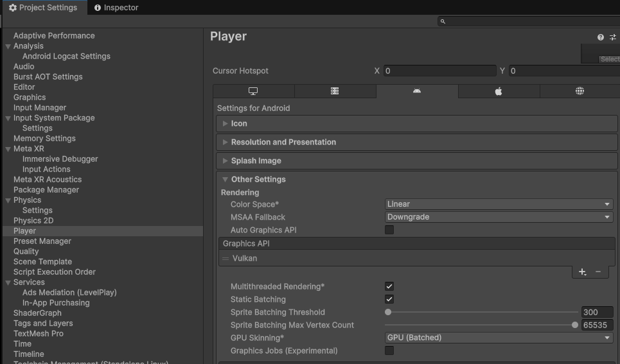Screen dimensions: 620x364
Task: Open Player help documentation icon
Action: click(601, 37)
